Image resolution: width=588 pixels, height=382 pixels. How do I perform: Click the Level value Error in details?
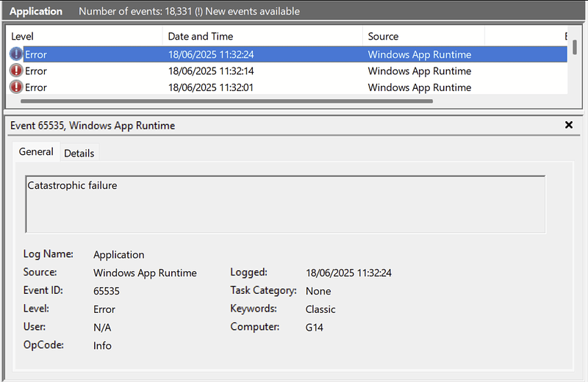[104, 309]
